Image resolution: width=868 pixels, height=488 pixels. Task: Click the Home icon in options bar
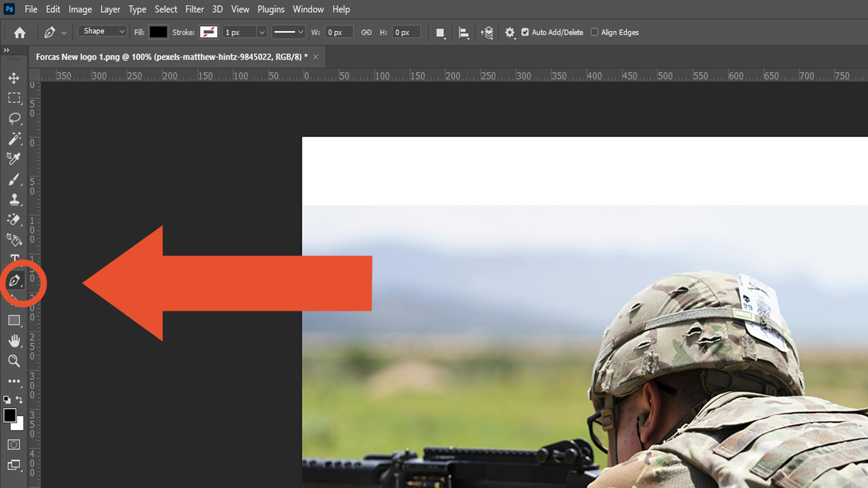pos(20,32)
